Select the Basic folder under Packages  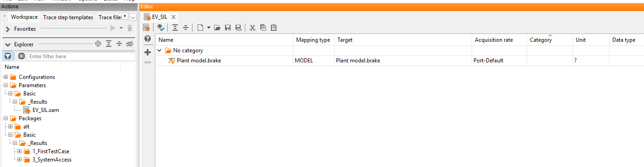click(29, 135)
